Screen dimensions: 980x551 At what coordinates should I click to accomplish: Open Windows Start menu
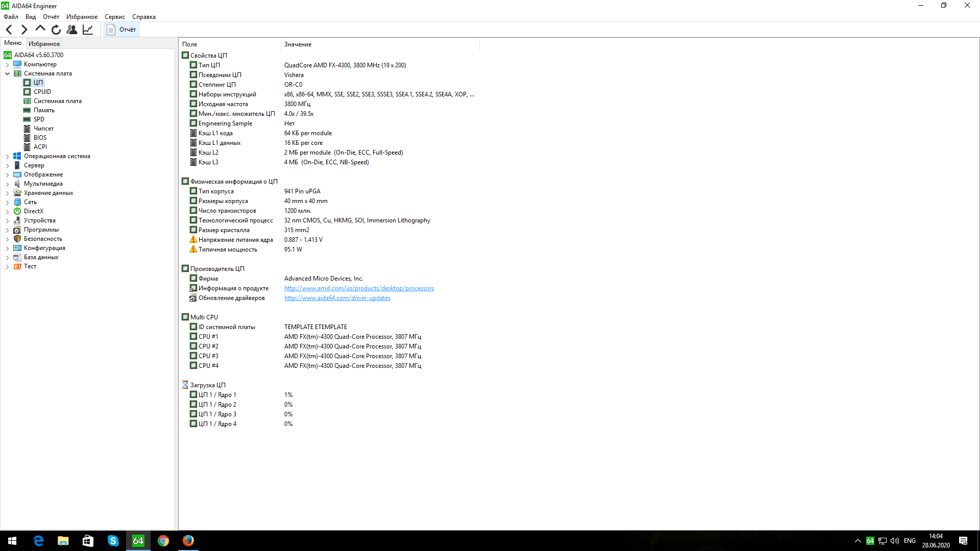(12, 541)
